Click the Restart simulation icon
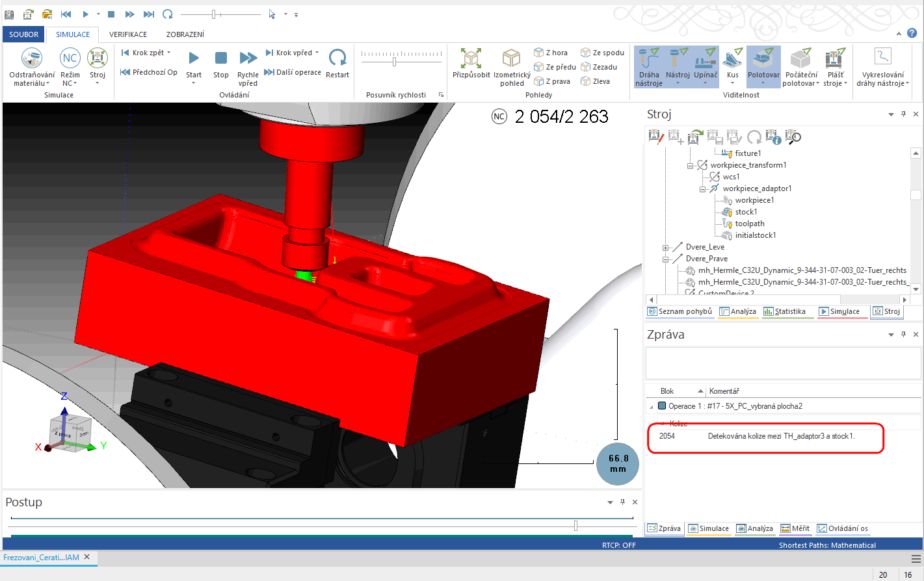The height and width of the screenshot is (581, 924). [x=337, y=58]
